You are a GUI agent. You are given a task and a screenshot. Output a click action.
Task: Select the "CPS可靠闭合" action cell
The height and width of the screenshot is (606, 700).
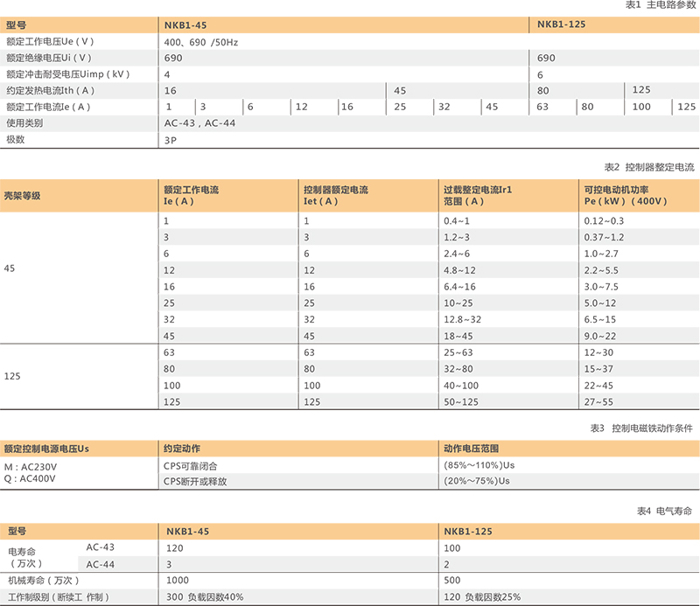[189, 465]
